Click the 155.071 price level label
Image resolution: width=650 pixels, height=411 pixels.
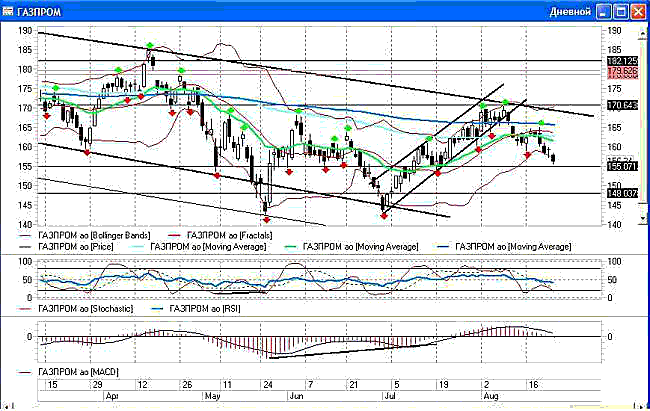coord(622,167)
